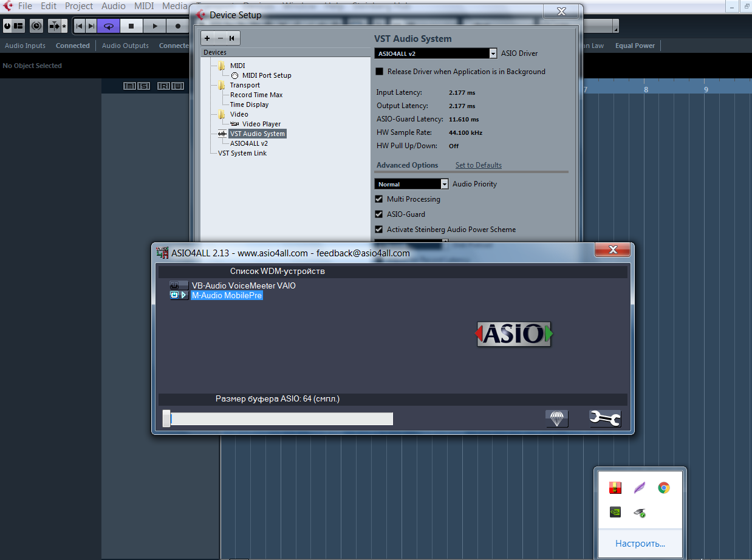Toggle Release Driver when Application is in Background
This screenshot has width=752, height=560.
pyautogui.click(x=380, y=72)
